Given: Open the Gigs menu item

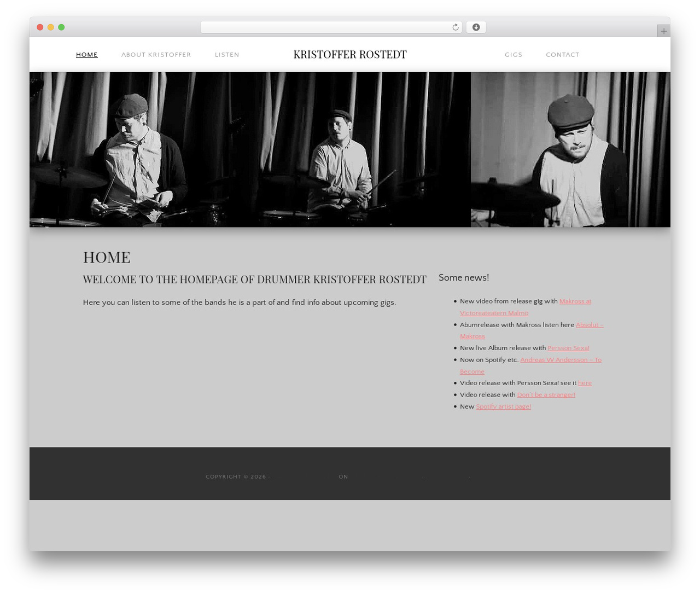Looking at the screenshot, I should pyautogui.click(x=514, y=55).
